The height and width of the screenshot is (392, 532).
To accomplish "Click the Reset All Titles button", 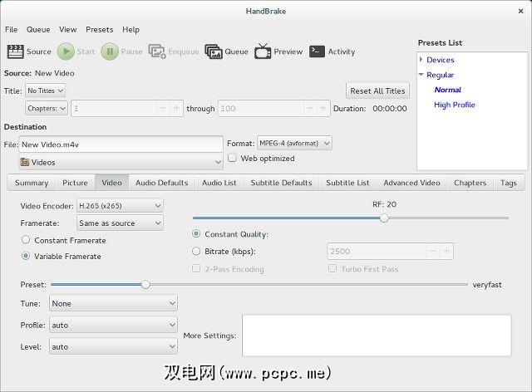I will coord(377,91).
